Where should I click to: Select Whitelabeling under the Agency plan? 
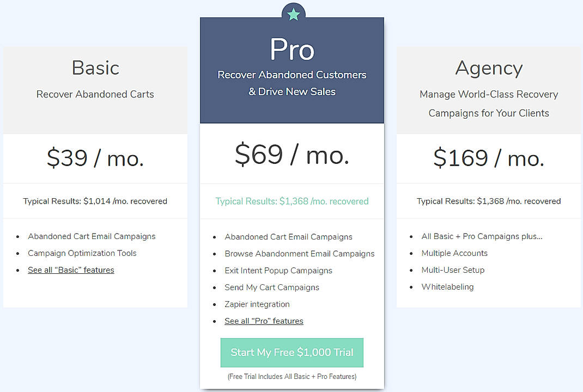[447, 287]
